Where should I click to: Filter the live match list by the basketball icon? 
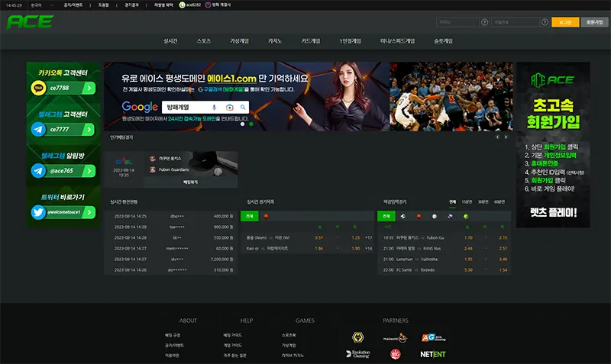coord(266,217)
